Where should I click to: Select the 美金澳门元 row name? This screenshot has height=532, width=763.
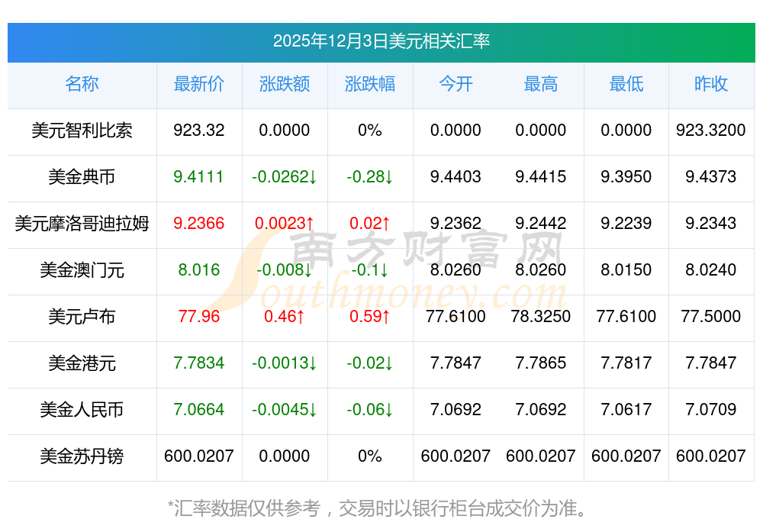pyautogui.click(x=82, y=270)
